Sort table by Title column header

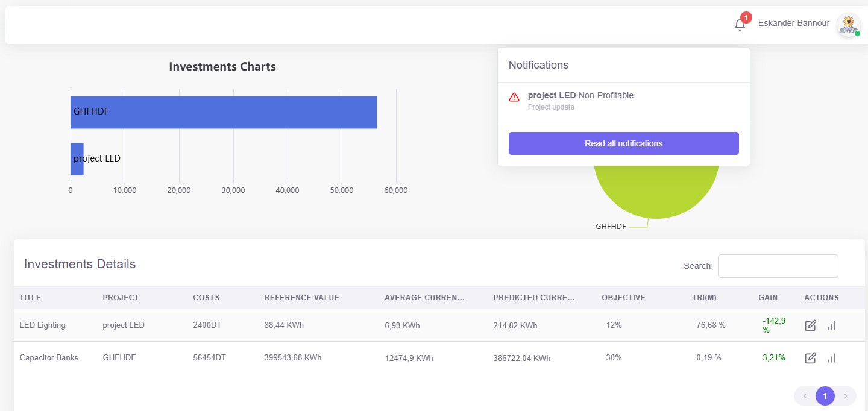(30, 298)
